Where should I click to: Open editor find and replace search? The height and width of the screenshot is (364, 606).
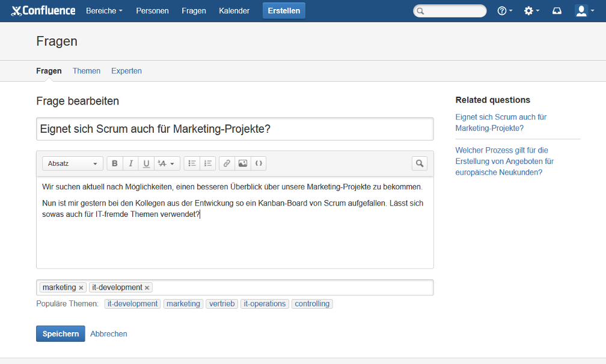[419, 163]
